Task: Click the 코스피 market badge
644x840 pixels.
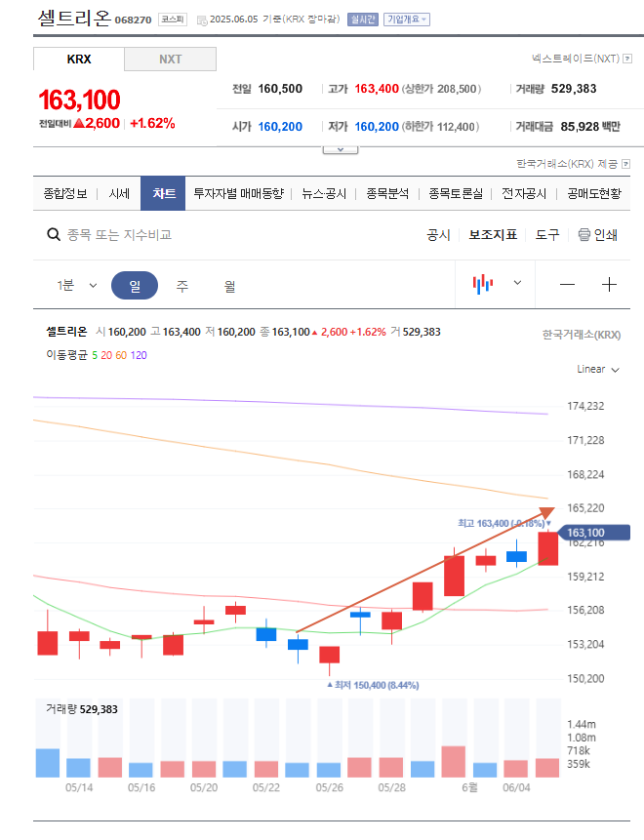Action: [173, 20]
